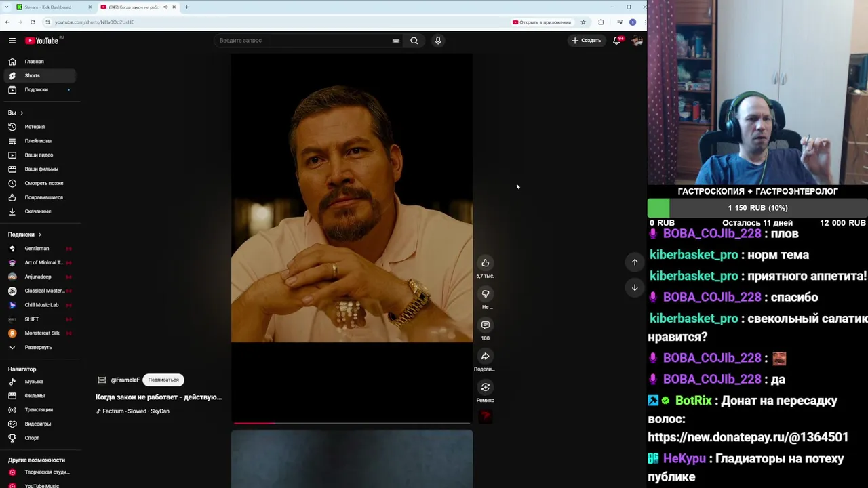This screenshot has height=488, width=868.
Task: Open 'Ваши видео' in the sidebar
Action: (x=39, y=155)
